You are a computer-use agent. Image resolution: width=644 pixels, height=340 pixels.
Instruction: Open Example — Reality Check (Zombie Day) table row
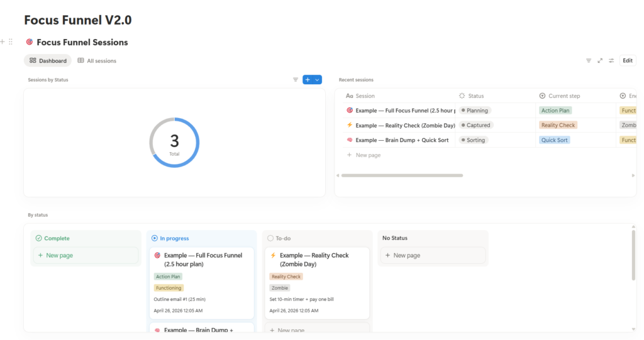point(405,125)
